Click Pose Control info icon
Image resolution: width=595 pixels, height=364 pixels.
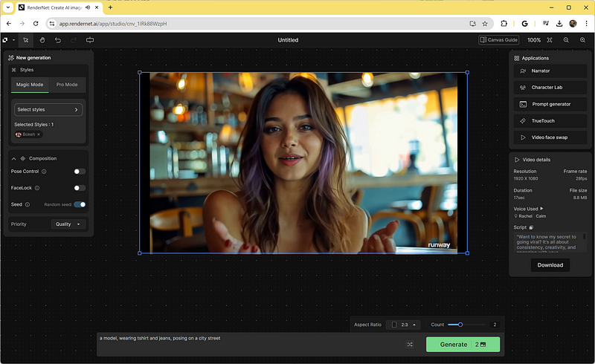point(44,172)
